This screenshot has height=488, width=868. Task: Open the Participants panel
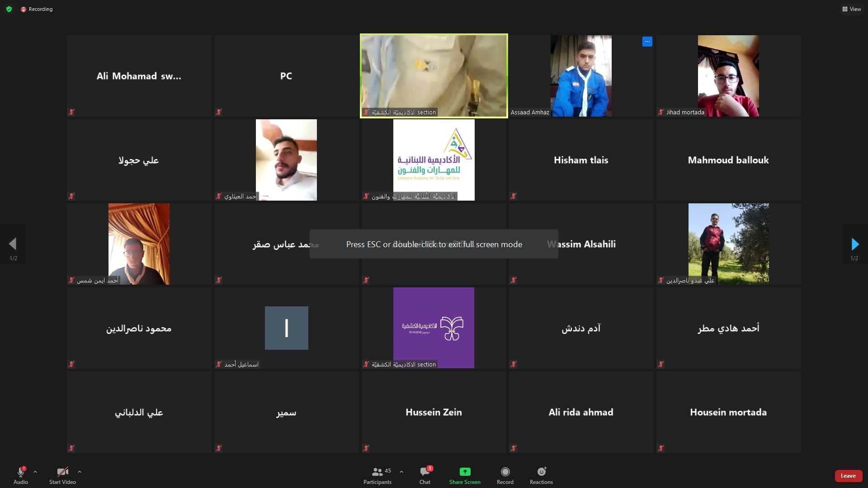(377, 475)
